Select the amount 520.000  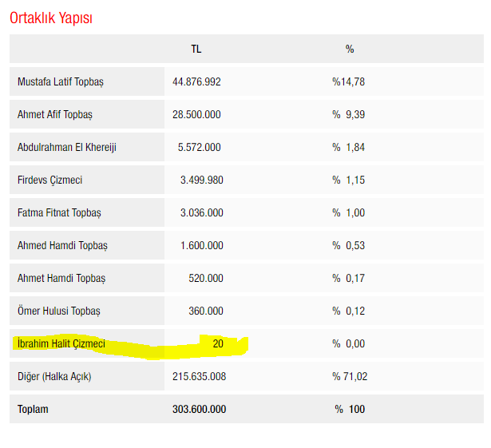click(206, 278)
